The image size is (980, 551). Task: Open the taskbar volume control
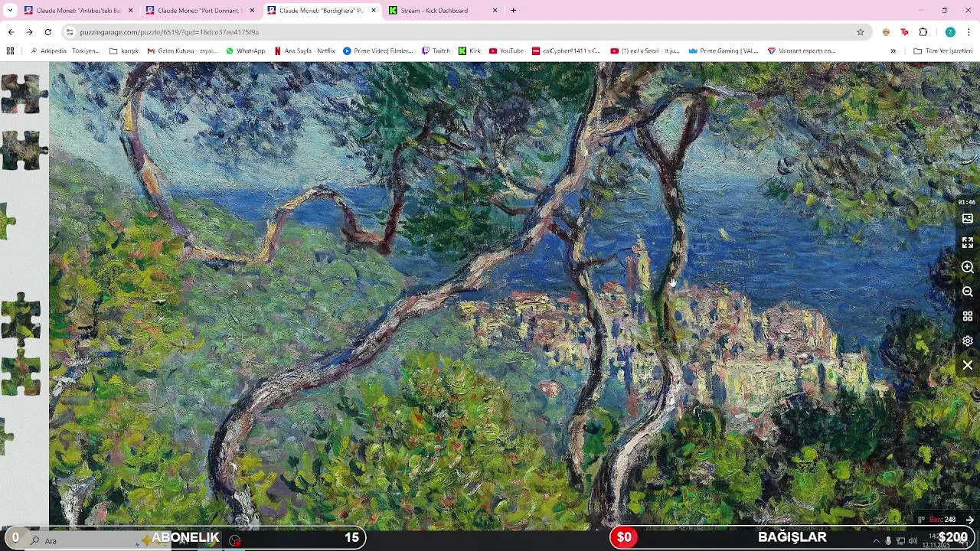913,541
